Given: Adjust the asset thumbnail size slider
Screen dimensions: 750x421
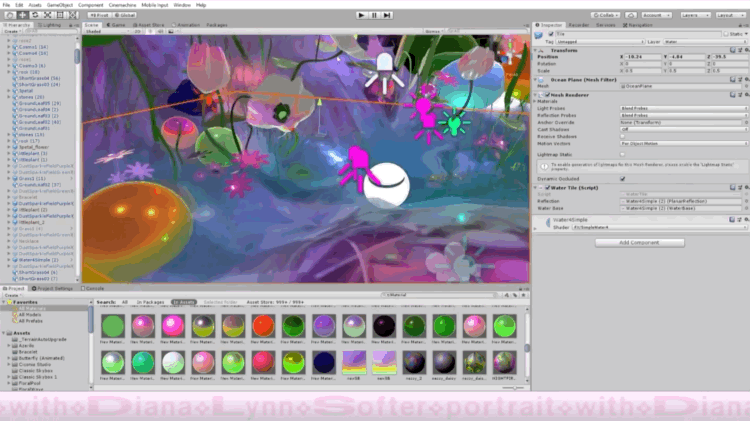Looking at the screenshot, I should click(x=514, y=388).
